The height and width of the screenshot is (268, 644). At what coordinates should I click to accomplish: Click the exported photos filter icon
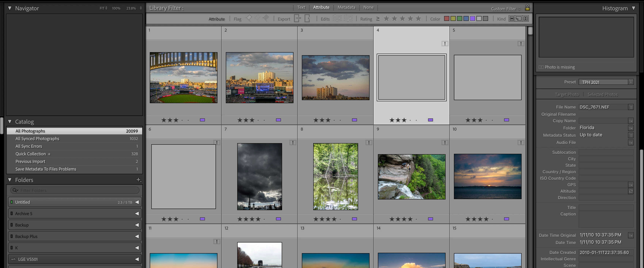pyautogui.click(x=297, y=18)
